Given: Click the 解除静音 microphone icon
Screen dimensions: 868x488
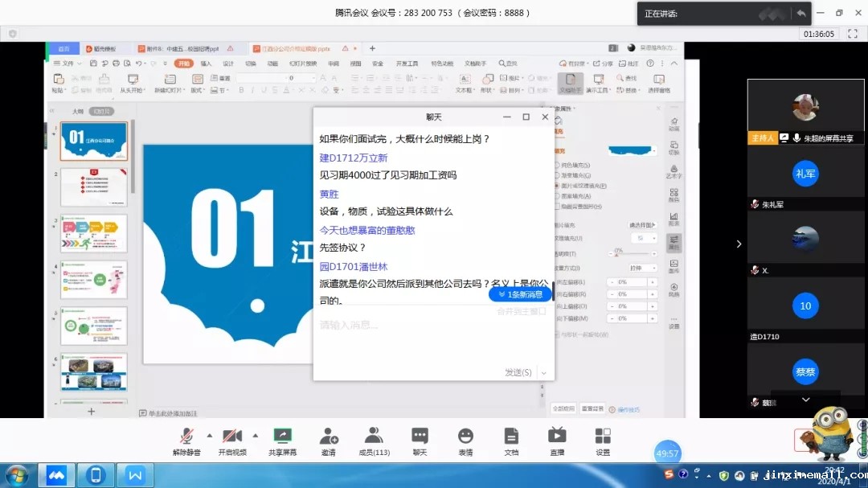Looking at the screenshot, I should pos(186,436).
